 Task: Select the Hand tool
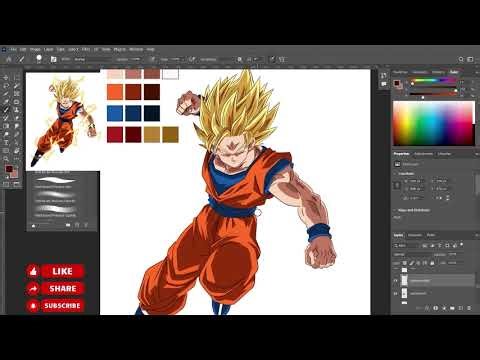click(16, 150)
